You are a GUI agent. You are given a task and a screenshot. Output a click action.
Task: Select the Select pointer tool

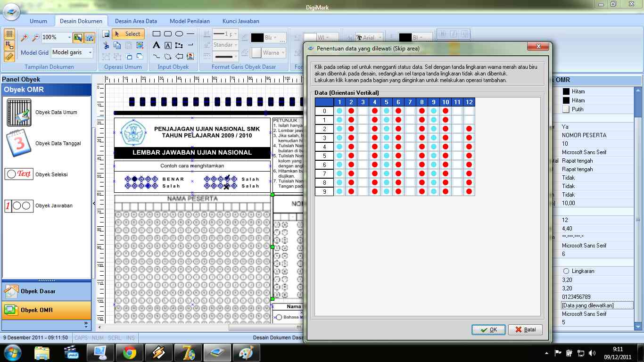[x=128, y=34]
